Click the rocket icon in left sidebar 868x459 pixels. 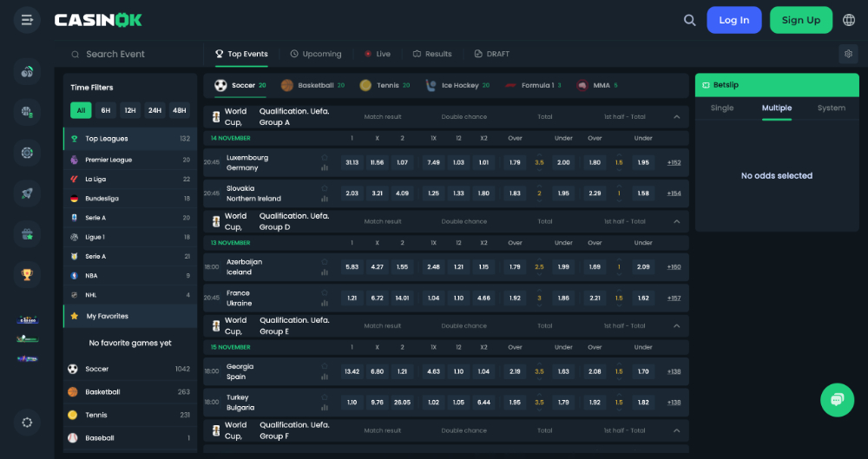[x=27, y=193]
